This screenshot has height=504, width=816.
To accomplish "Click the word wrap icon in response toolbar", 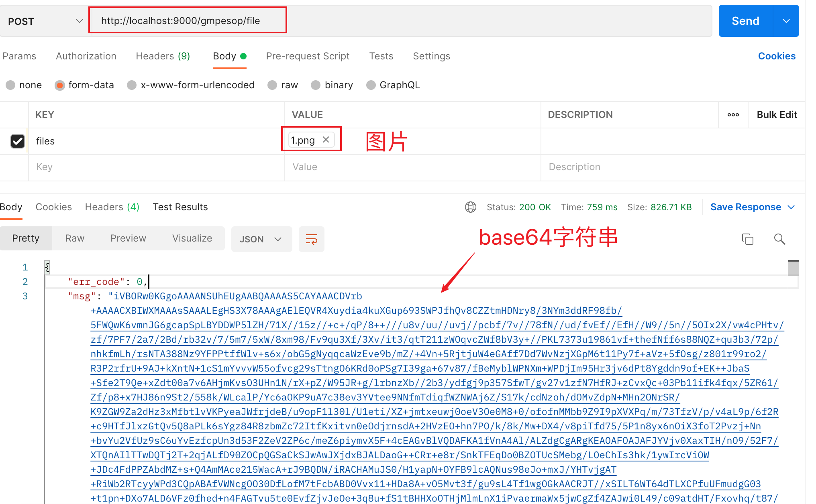I will point(311,239).
